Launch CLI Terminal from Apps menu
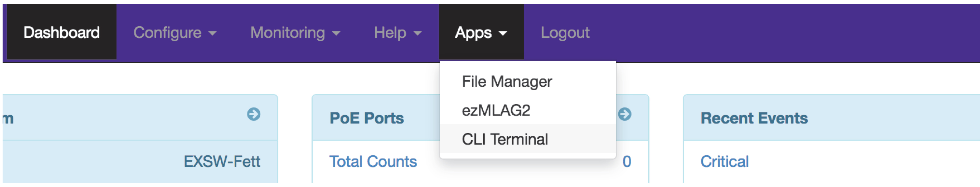 (x=528, y=139)
